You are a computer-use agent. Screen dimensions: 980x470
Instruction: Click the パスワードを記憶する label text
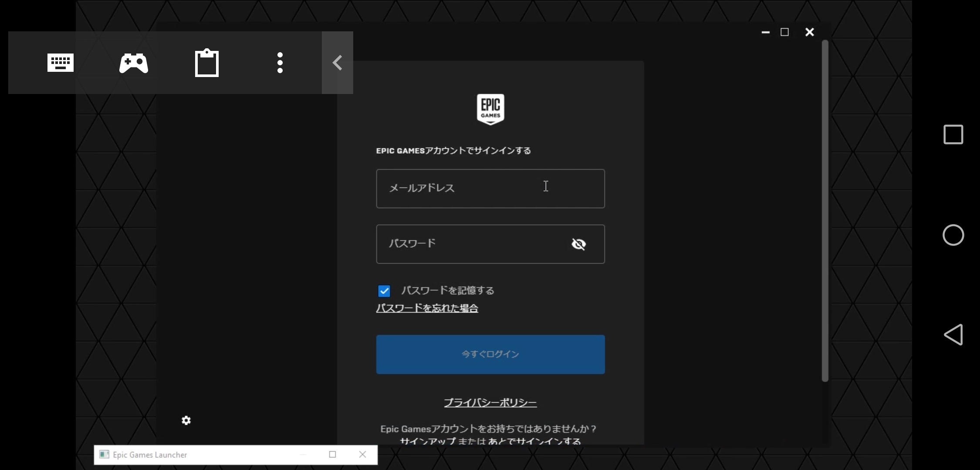coord(448,290)
